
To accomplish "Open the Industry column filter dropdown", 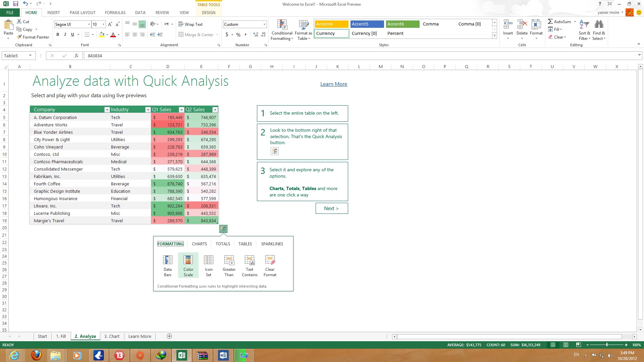I will (x=148, y=110).
